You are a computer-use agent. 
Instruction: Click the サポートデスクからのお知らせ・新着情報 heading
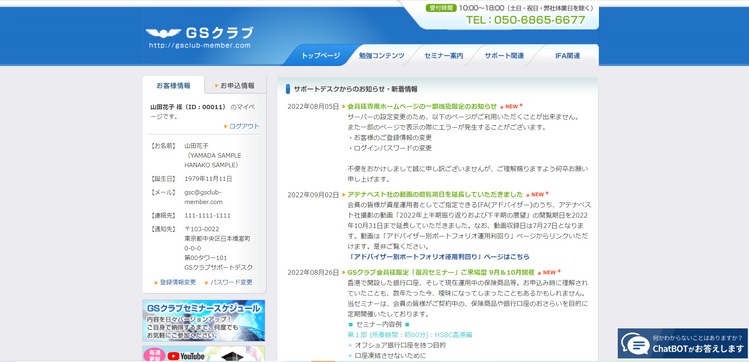pos(355,89)
